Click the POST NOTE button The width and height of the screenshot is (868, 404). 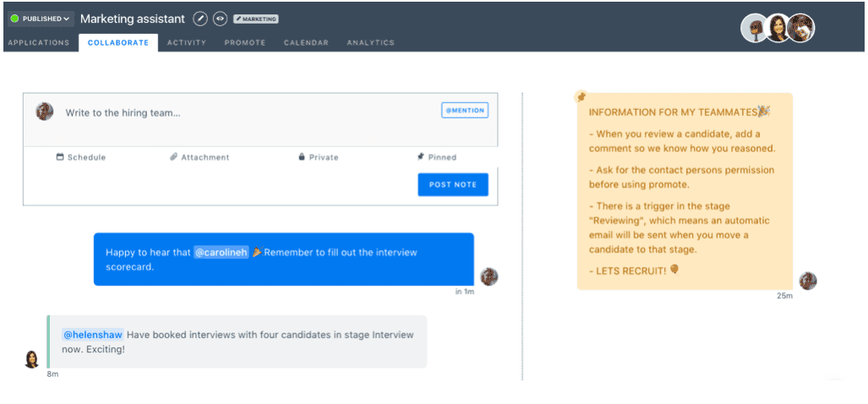click(x=453, y=185)
